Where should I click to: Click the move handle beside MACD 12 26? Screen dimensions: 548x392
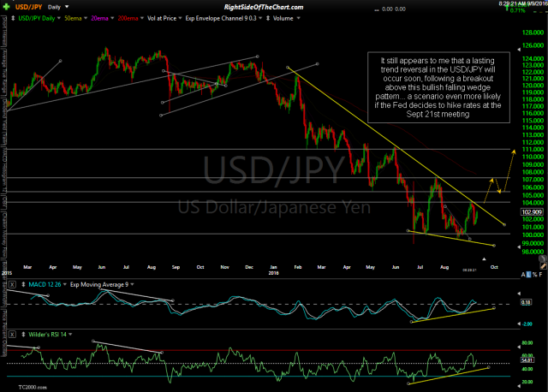tap(23, 284)
